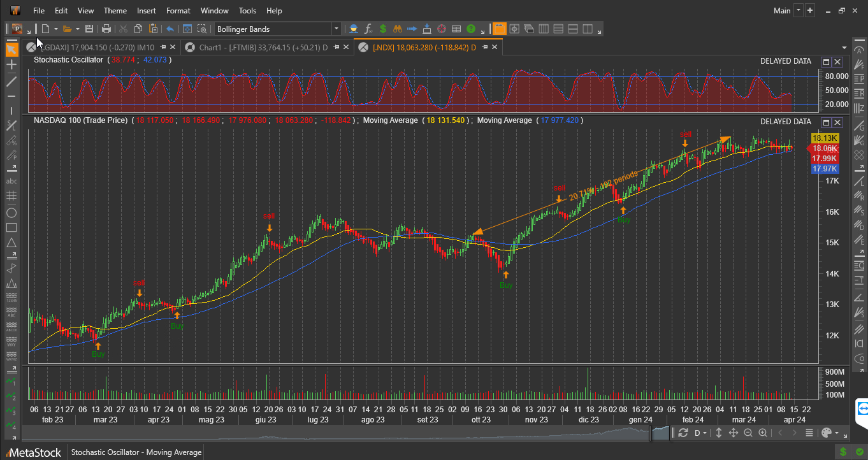The height and width of the screenshot is (460, 868).
Task: Expand the New document dropdown arrow
Action: tap(56, 29)
